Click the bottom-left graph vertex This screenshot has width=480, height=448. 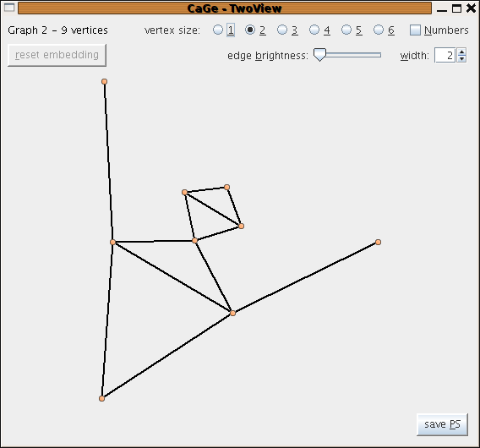tap(102, 398)
